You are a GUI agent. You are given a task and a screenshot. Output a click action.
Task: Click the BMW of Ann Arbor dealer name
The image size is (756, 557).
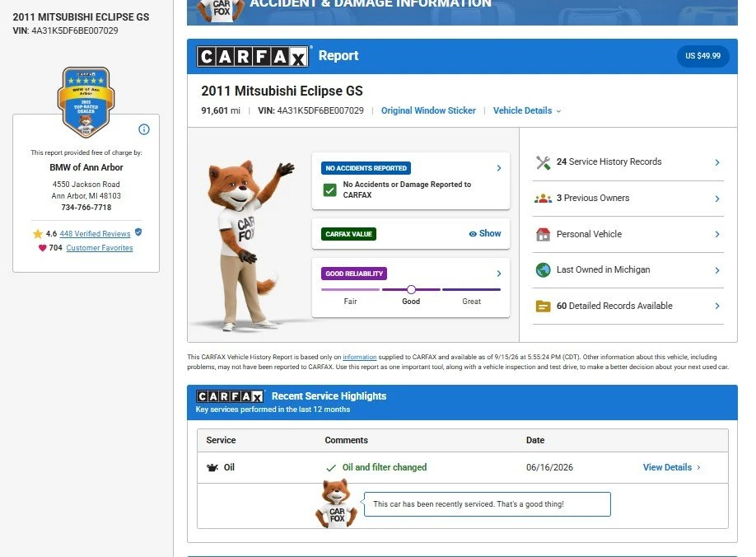coord(86,167)
